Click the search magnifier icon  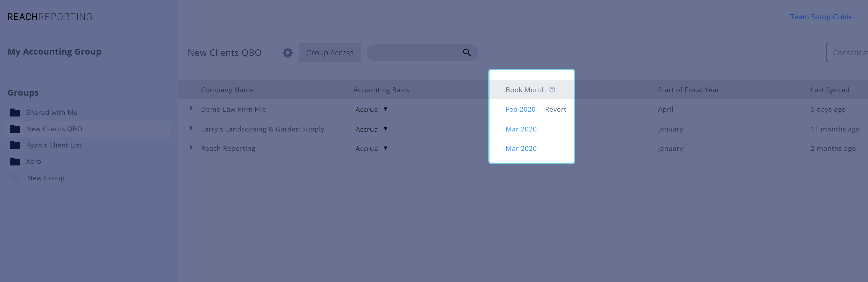(467, 52)
